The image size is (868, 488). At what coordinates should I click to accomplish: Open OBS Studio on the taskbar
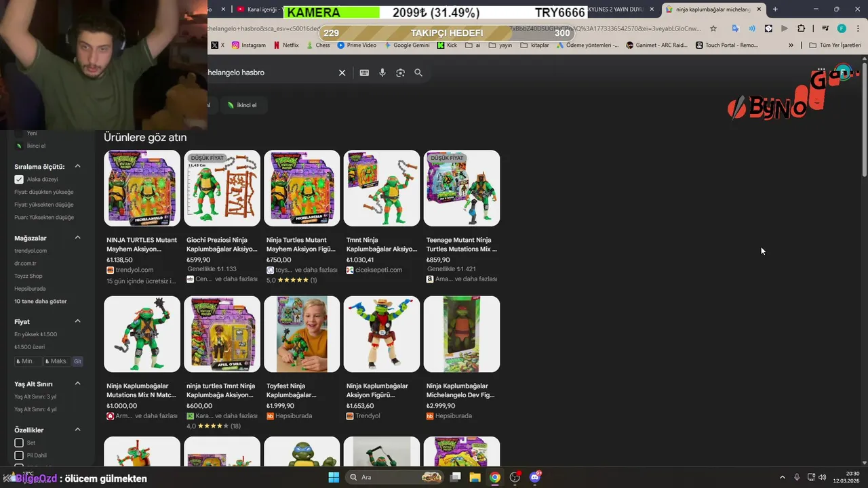[515, 477]
